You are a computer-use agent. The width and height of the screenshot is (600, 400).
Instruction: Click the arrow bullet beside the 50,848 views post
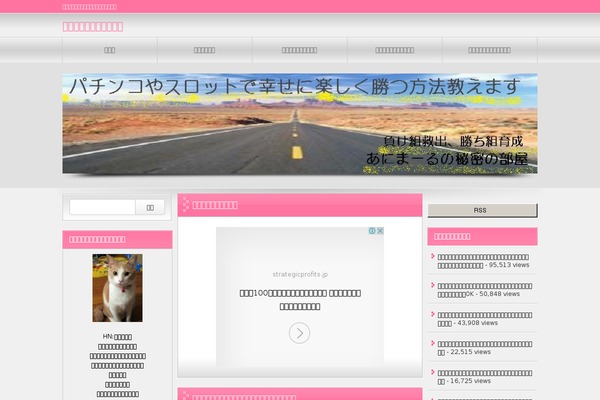tap(433, 285)
